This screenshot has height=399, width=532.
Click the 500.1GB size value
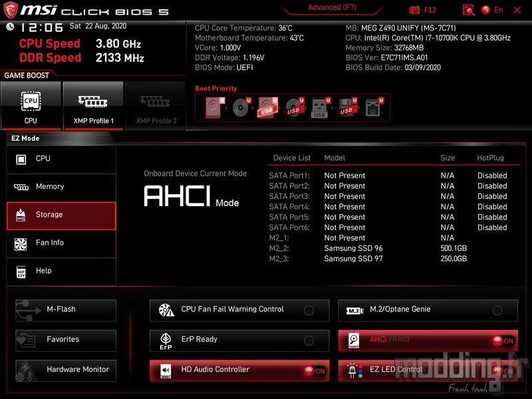(x=454, y=249)
